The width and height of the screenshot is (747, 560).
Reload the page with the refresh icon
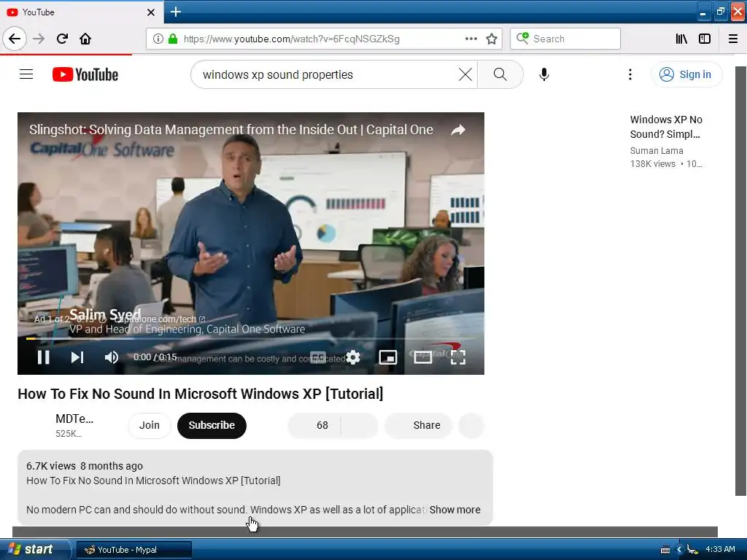pyautogui.click(x=62, y=39)
